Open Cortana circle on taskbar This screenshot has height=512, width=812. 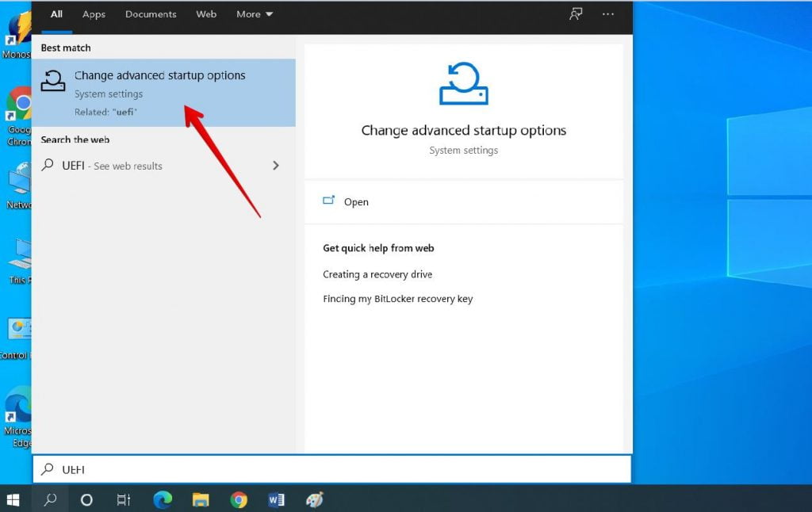pos(86,499)
